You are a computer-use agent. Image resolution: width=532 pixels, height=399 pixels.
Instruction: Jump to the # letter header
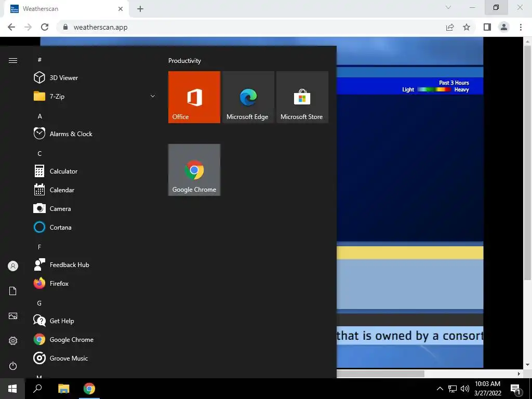(39, 60)
